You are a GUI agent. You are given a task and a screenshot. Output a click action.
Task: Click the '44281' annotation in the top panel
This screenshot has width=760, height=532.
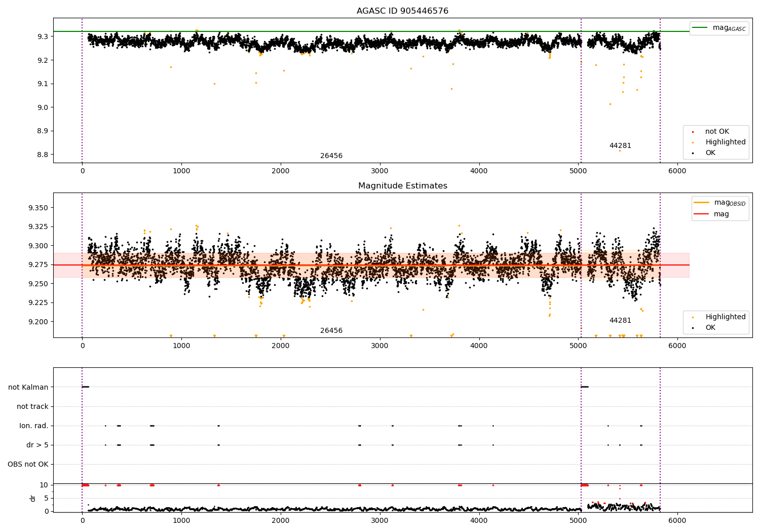pos(620,146)
